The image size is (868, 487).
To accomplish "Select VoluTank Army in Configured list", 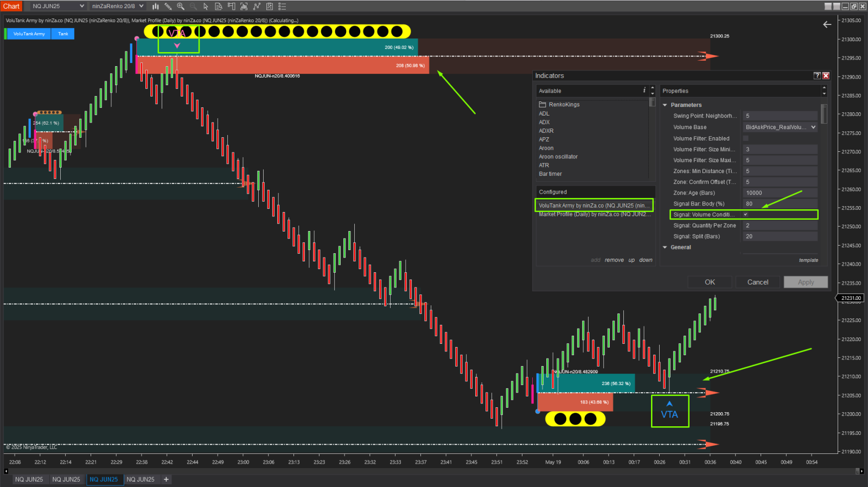I will click(594, 206).
